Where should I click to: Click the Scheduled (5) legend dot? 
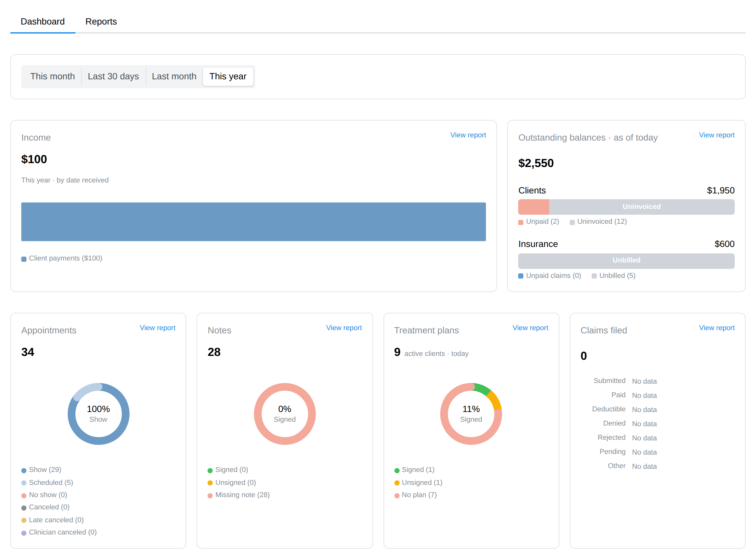click(24, 483)
